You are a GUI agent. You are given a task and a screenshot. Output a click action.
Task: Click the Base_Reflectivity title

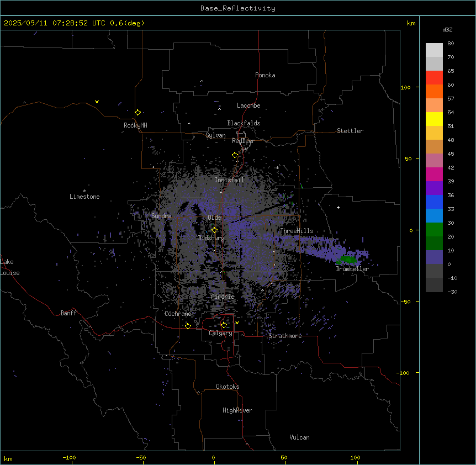(238, 8)
